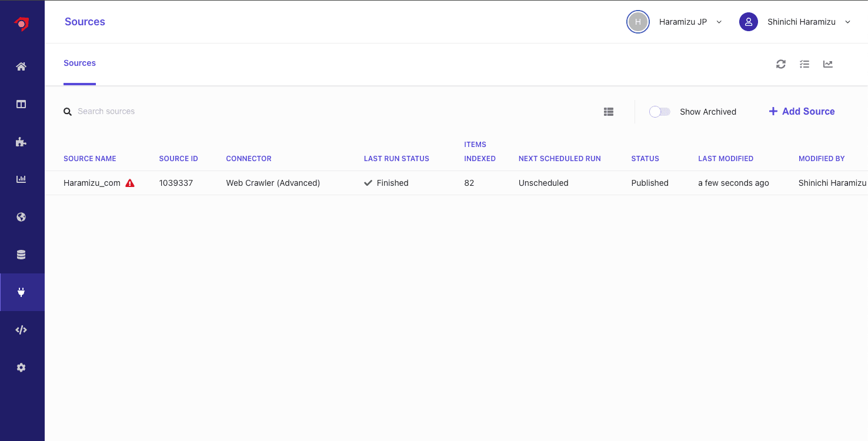Viewport: 868px width, 441px height.
Task: Click the red warning triangle icon
Action: 130,183
